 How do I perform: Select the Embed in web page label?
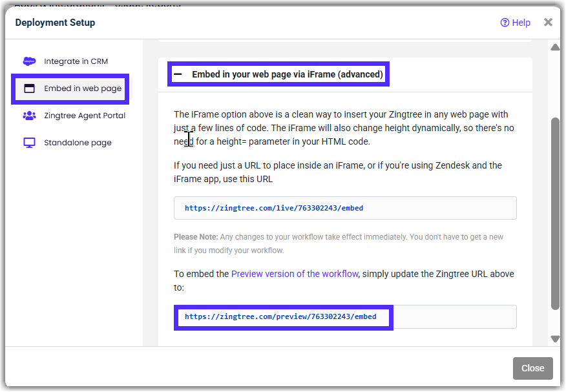(83, 88)
